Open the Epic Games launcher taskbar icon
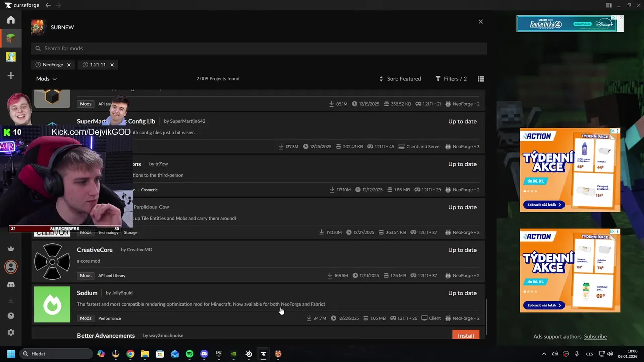644x362 pixels. (x=219, y=354)
